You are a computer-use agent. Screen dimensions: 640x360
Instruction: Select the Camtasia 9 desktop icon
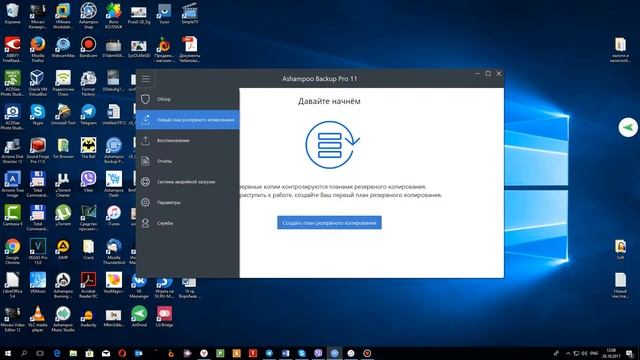pos(12,216)
